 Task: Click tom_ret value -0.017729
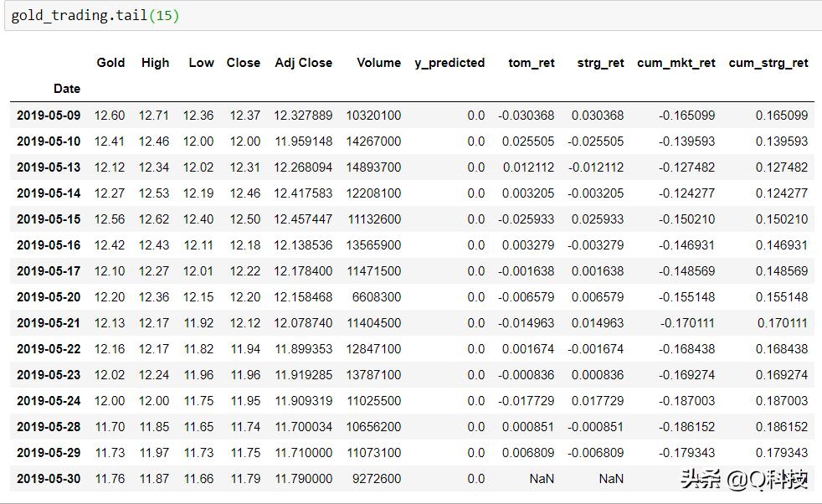(x=526, y=401)
